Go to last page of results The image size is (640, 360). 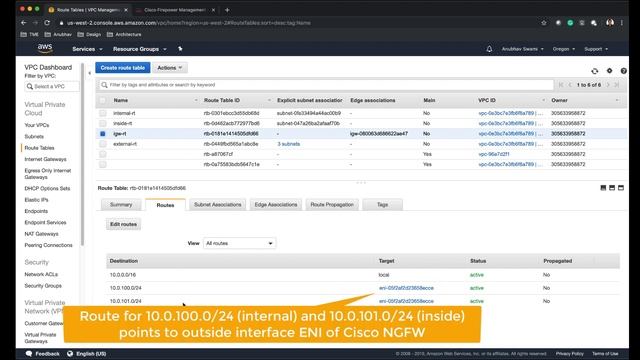click(617, 85)
